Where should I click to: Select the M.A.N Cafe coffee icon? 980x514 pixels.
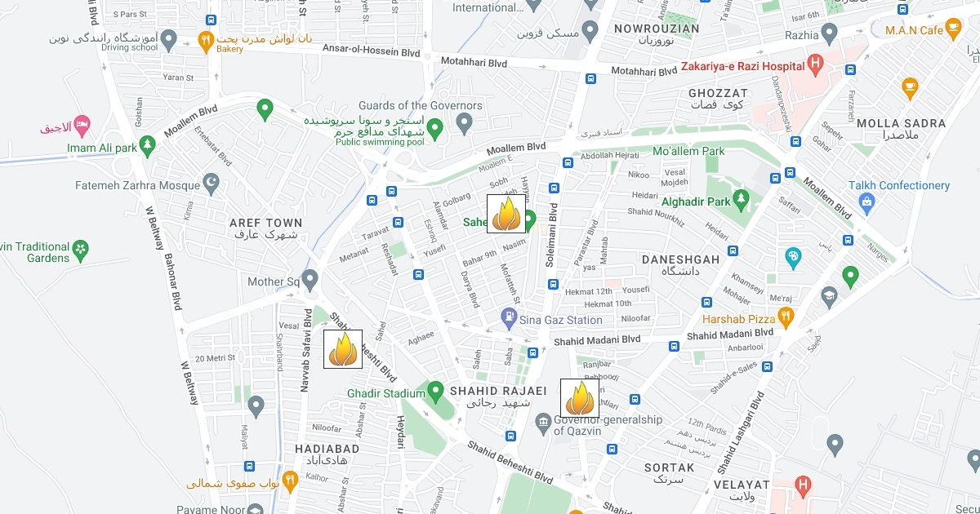[953, 31]
